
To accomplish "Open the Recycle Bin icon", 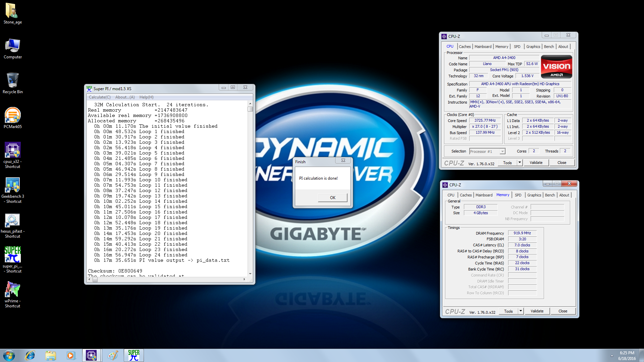I will coord(12,83).
